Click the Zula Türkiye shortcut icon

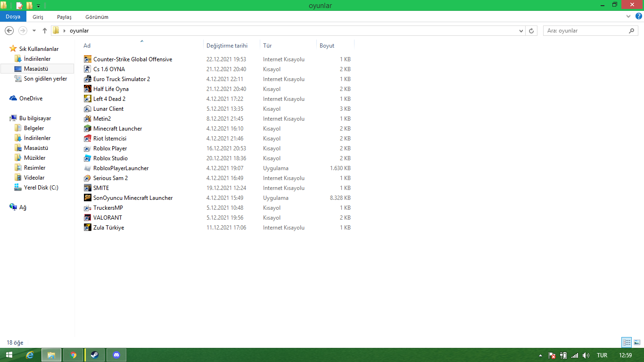tap(87, 228)
